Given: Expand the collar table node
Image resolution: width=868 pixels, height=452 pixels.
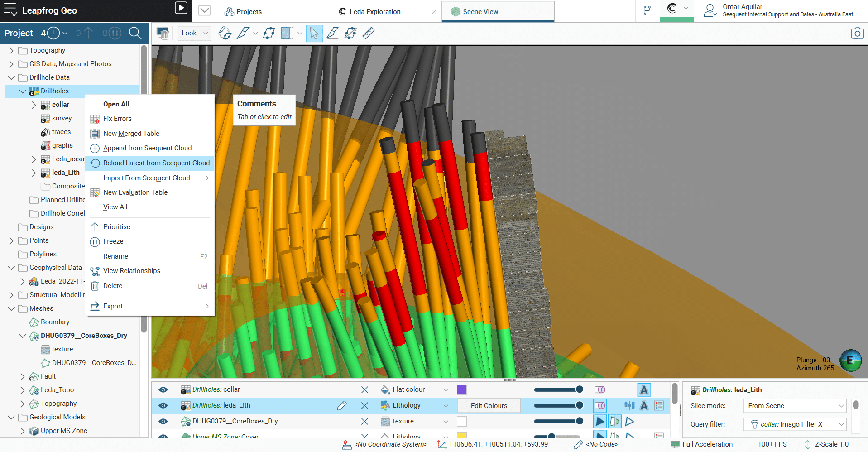Looking at the screenshot, I should click(x=34, y=105).
